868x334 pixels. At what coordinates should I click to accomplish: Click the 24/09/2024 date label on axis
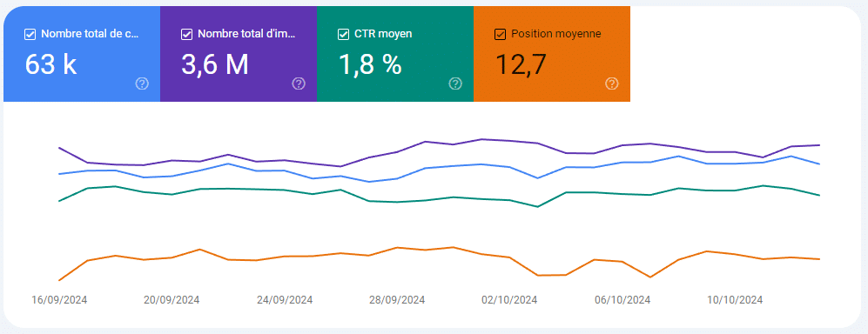[285, 300]
